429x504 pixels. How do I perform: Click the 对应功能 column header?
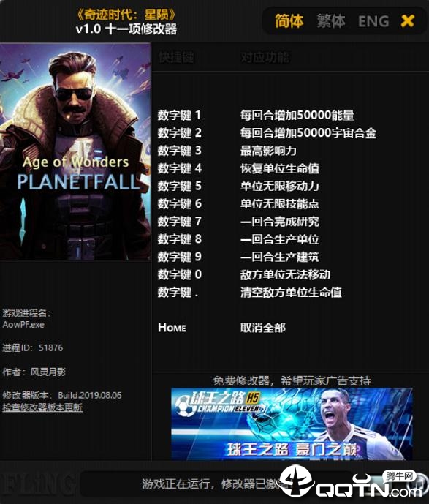(265, 58)
